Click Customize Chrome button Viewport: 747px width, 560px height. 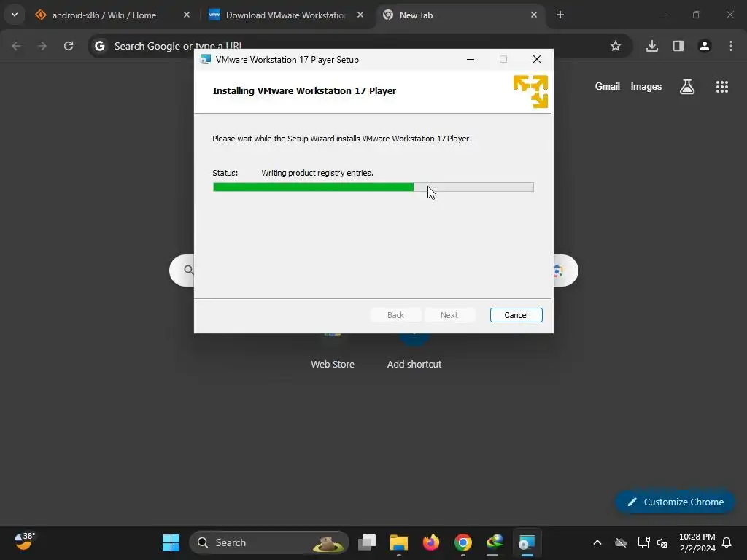point(675,502)
